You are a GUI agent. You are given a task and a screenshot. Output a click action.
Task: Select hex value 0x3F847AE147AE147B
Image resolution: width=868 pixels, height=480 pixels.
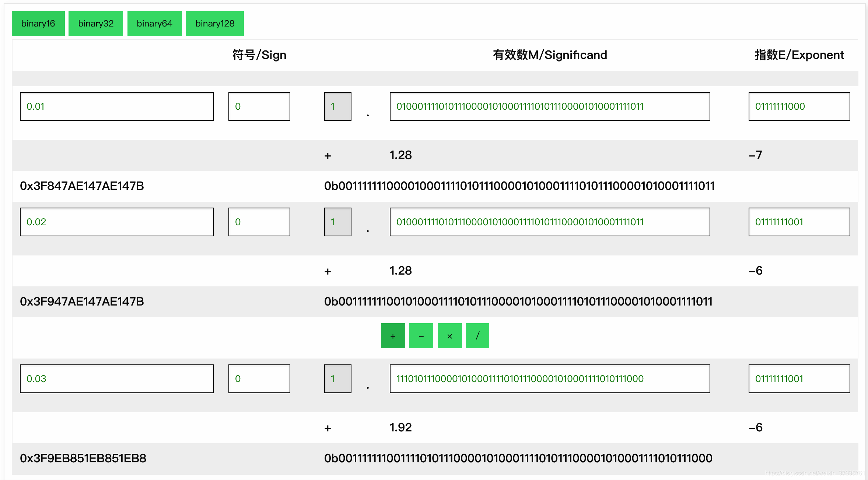[82, 186]
